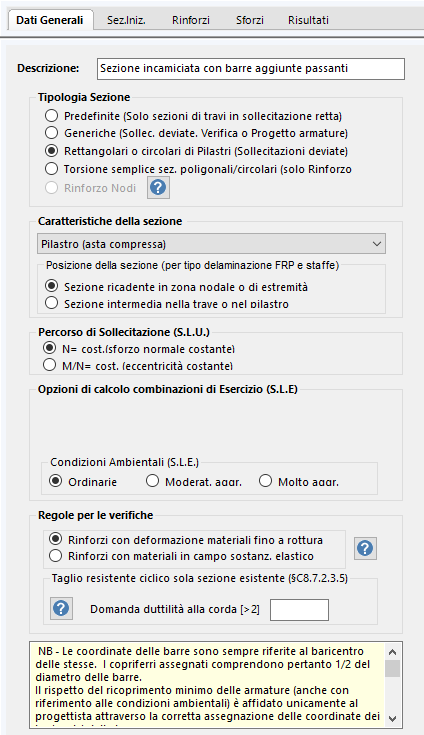
Task: Select Molto aggr. environmental condition
Action: [x=265, y=481]
